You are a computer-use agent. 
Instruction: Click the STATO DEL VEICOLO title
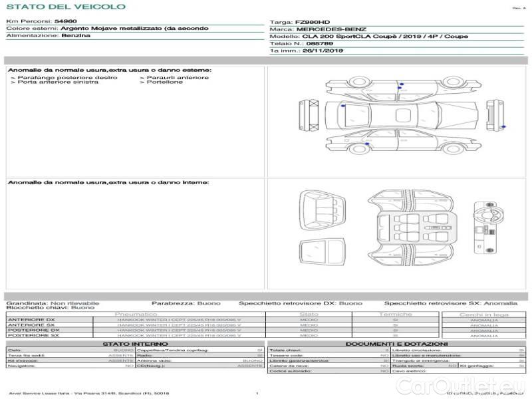65,7
